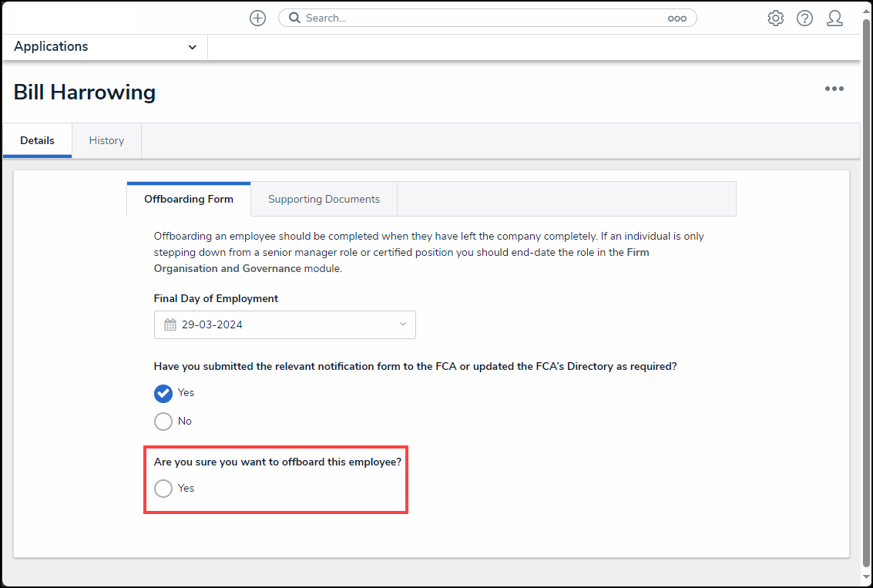Viewport: 873px width, 588px height.
Task: Go to the Details tab
Action: tap(37, 140)
